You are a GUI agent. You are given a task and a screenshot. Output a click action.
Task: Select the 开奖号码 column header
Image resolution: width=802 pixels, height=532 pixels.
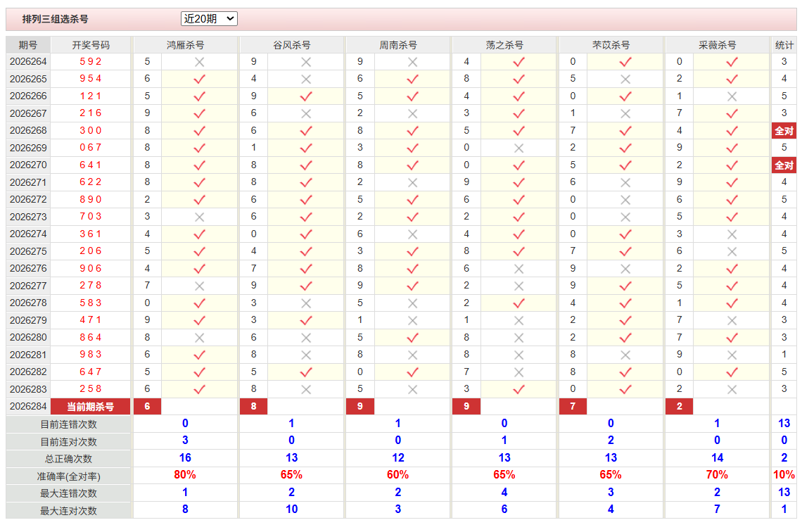pyautogui.click(x=91, y=45)
